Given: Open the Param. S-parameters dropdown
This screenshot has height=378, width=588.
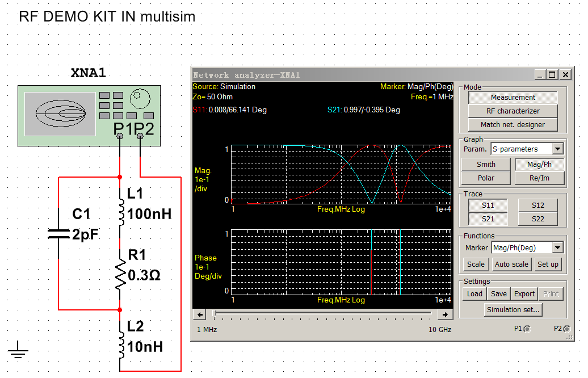Looking at the screenshot, I should (x=557, y=149).
